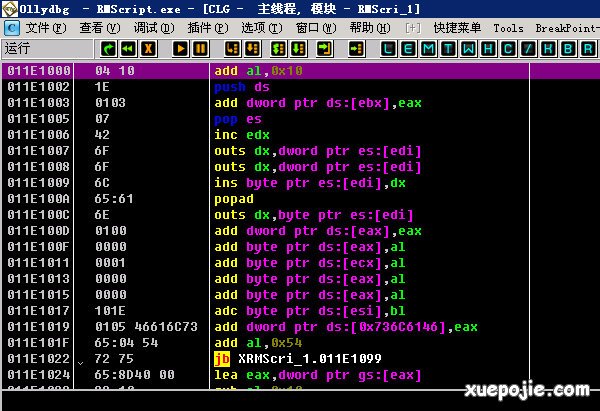Open the 窗口(W) menu
The image size is (600, 411).
tap(316, 28)
